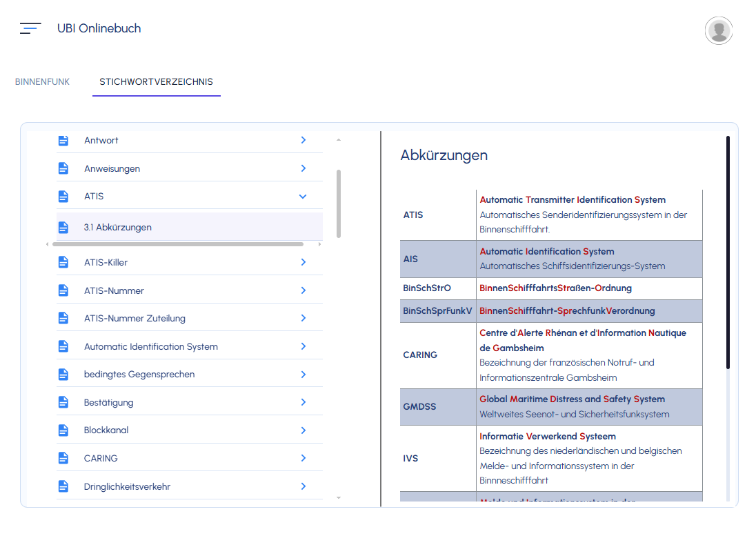Click the horizontal scrollbar under 3.1 Abkürzungen
756x536 pixels.
[x=178, y=244]
